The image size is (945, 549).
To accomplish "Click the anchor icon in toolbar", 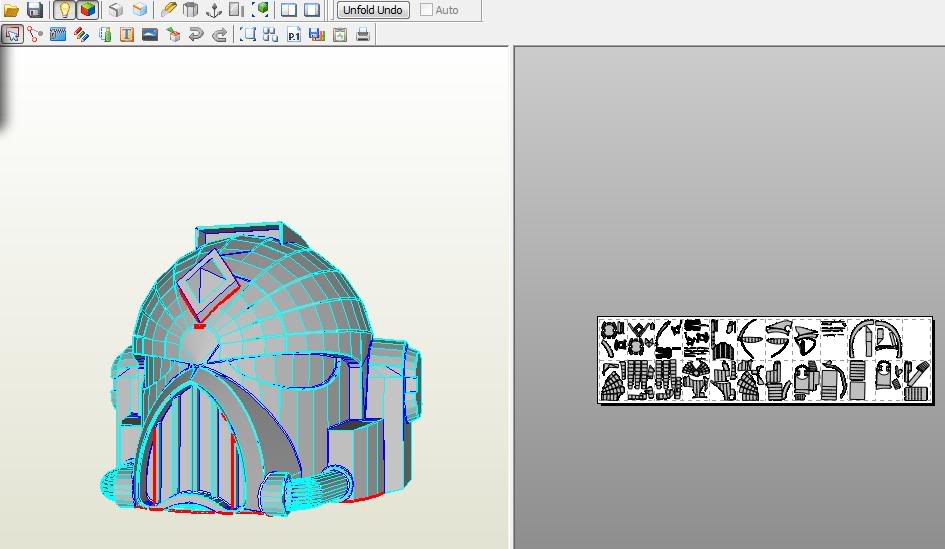I will 213,10.
